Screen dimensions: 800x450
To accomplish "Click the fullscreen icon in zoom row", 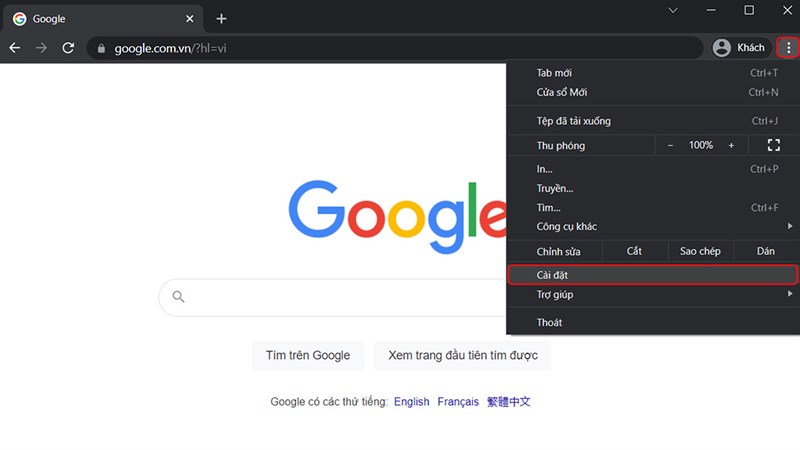I will [x=773, y=145].
